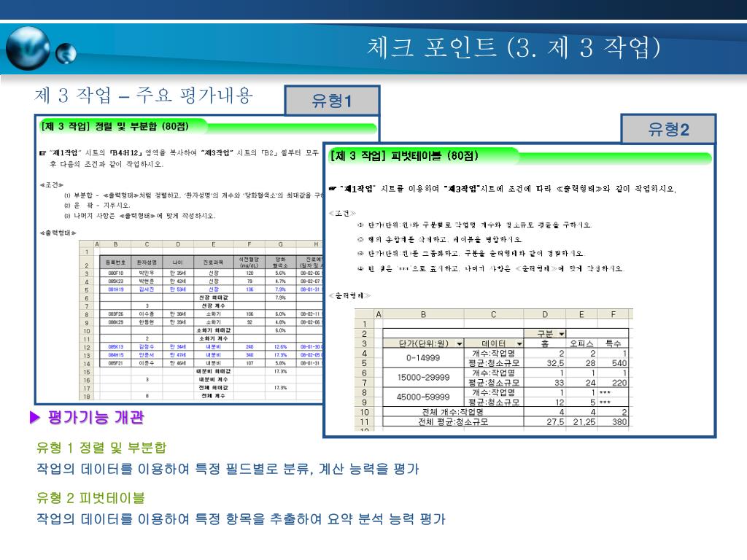Select the 내분비 개수 subtotal cell

pos(214,379)
